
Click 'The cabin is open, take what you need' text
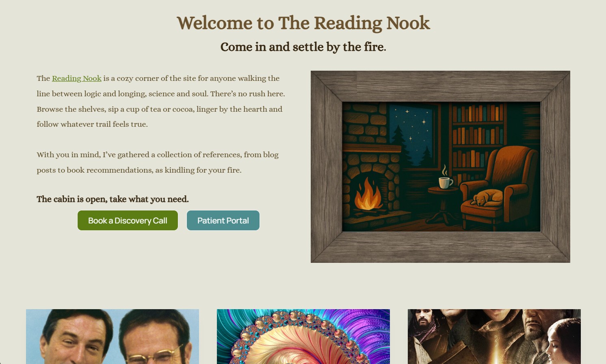pos(113,199)
